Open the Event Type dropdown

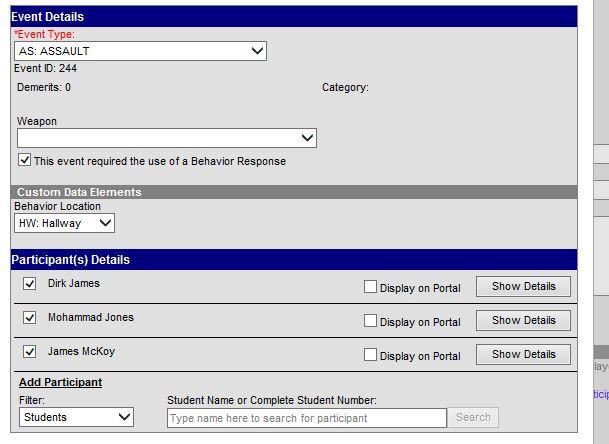[140, 51]
